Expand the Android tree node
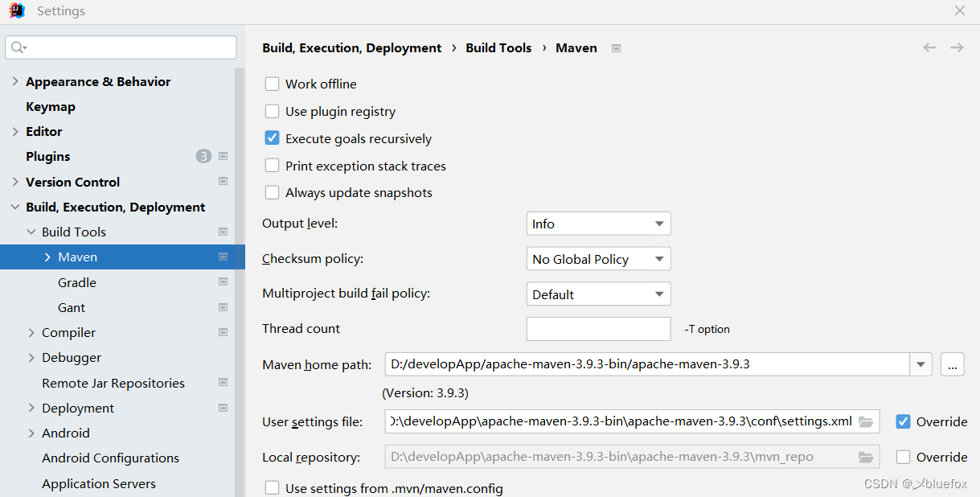This screenshot has height=497, width=980. pyautogui.click(x=31, y=433)
